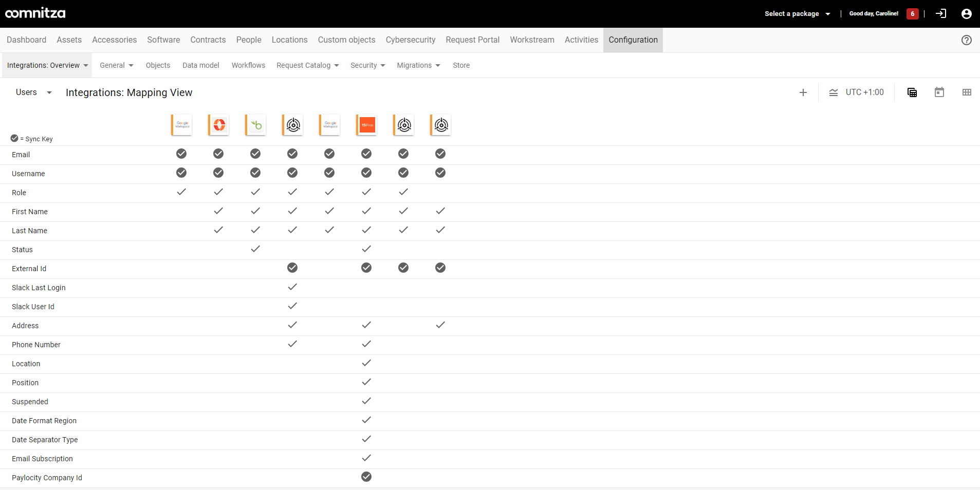Go to the Cybersecurity tab
Viewport: 980px width, 490px height.
[x=410, y=40]
